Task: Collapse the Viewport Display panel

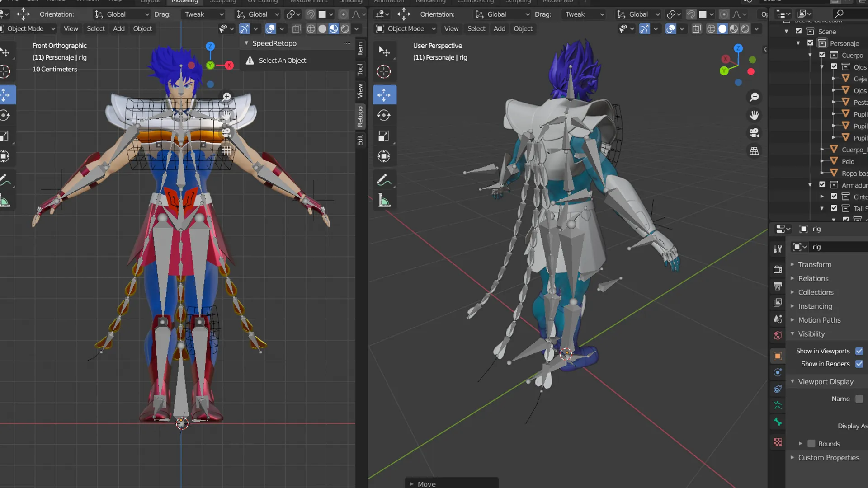Action: point(826,381)
